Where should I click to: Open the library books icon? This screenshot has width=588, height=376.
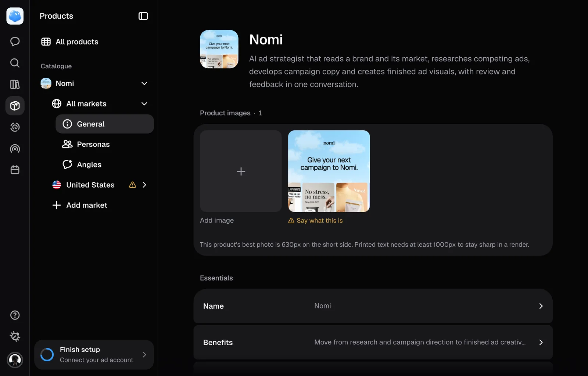15,84
